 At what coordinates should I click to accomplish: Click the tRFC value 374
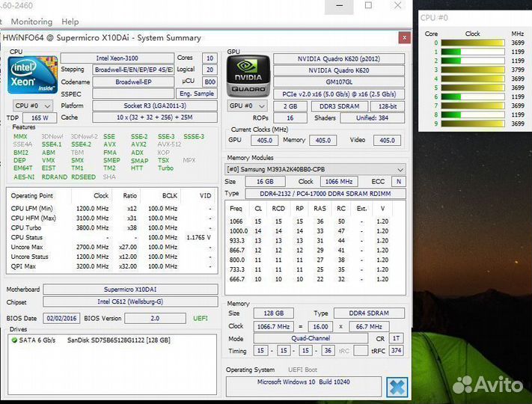click(x=396, y=351)
